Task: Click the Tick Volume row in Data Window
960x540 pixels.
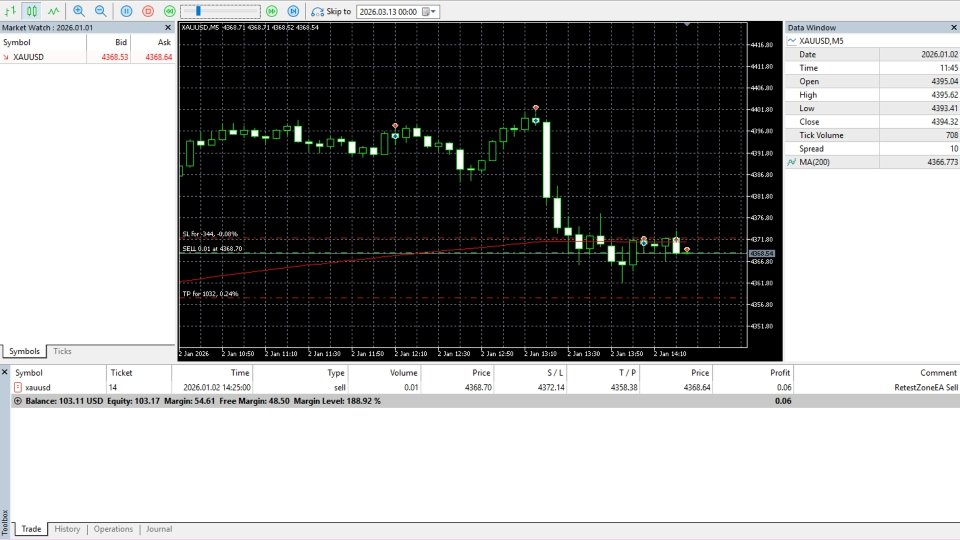Action: (x=872, y=135)
